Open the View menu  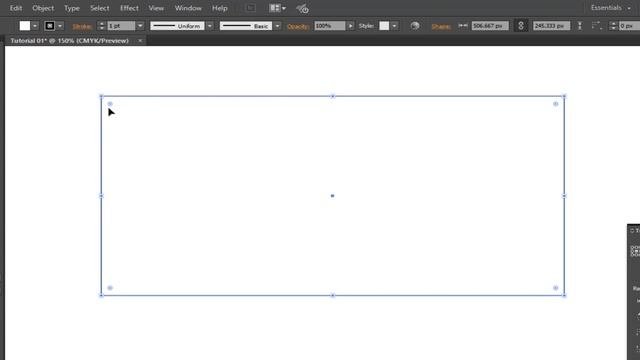tap(156, 8)
